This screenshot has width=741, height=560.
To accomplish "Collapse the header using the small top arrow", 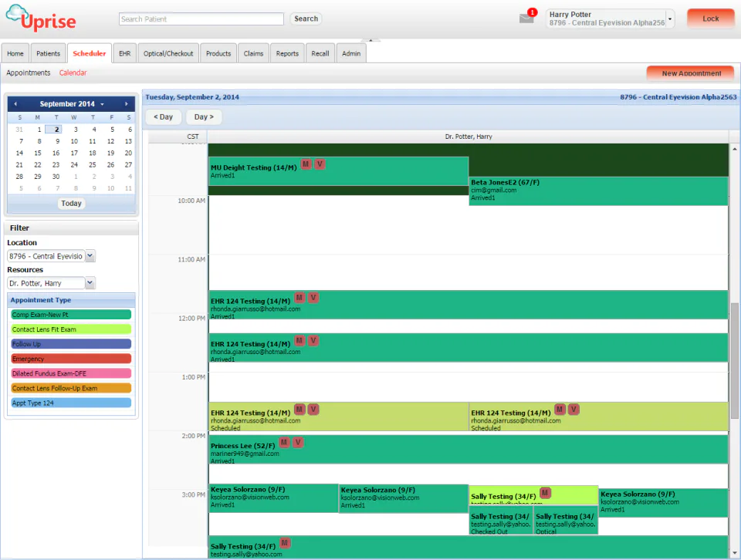I will 370,40.
